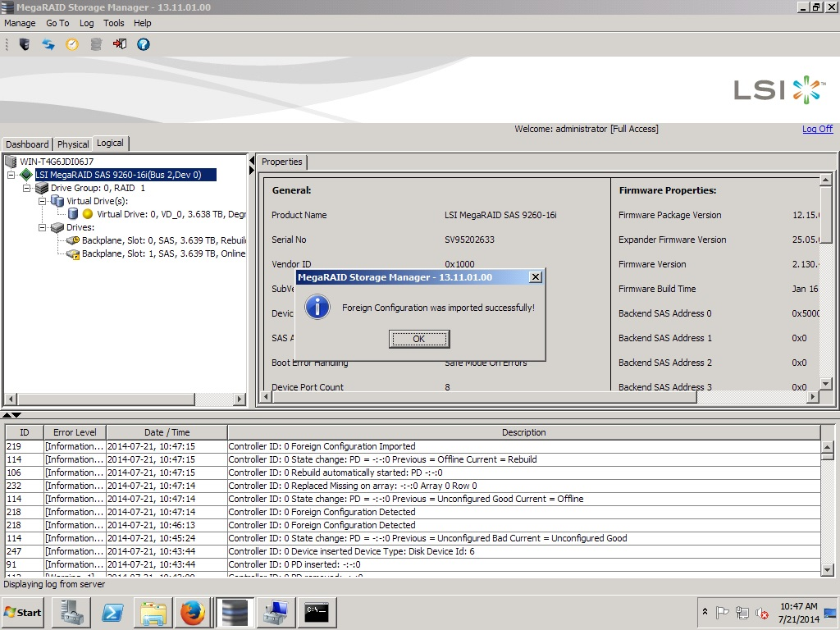The height and width of the screenshot is (630, 840).
Task: Click the server toolbar icon
Action: [x=24, y=44]
